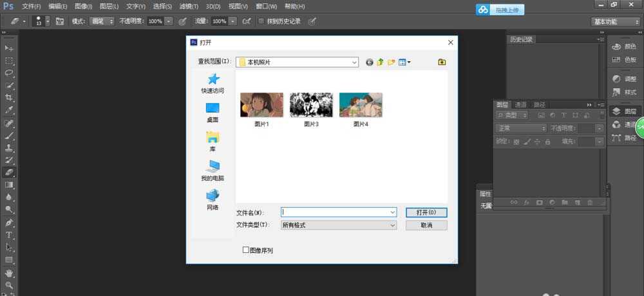Select the Crop tool in the toolbar
644x296 pixels.
[x=9, y=97]
